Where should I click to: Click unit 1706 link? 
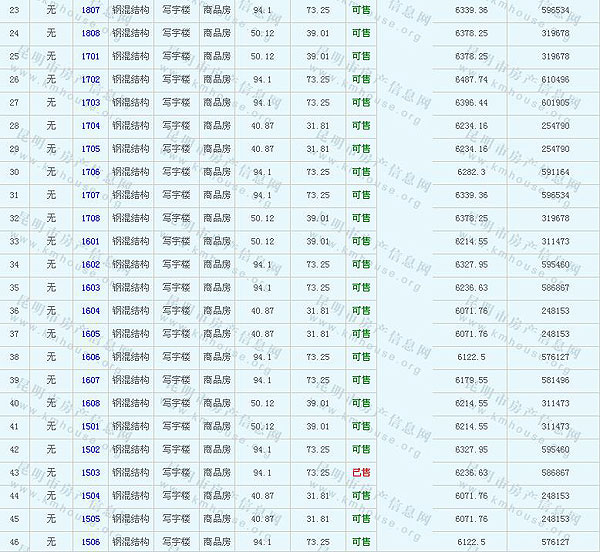(x=90, y=172)
